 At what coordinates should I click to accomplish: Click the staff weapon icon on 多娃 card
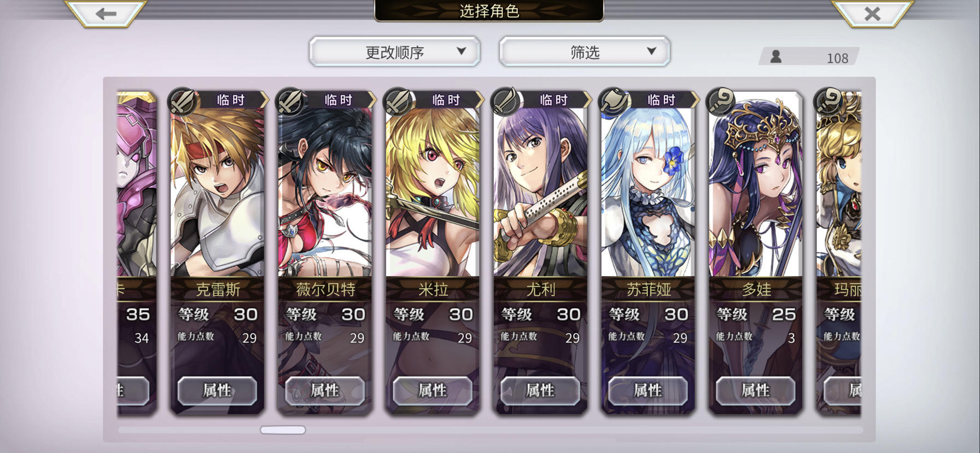[721, 101]
